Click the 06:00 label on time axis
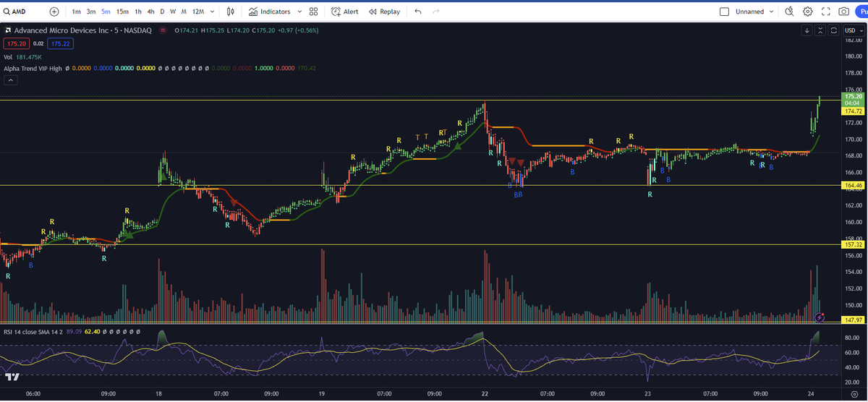 point(33,394)
